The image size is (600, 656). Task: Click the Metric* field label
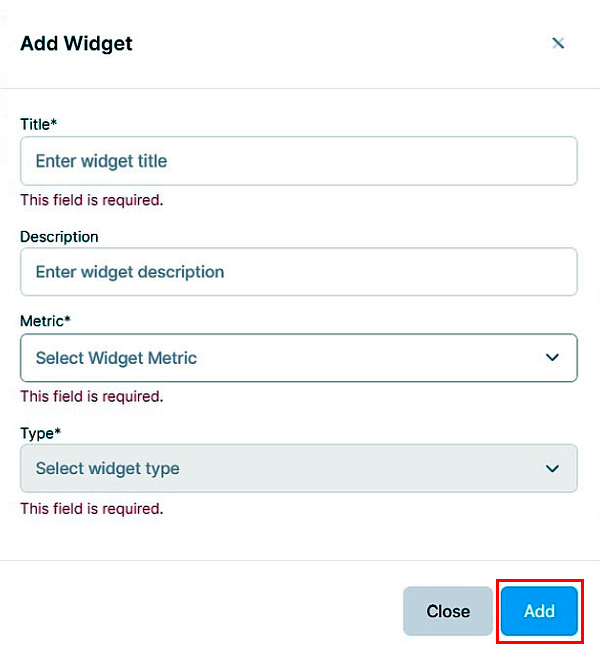pos(44,321)
